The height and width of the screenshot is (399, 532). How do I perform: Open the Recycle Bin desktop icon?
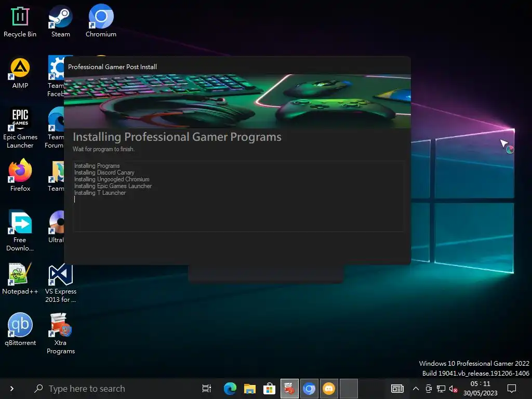click(20, 22)
